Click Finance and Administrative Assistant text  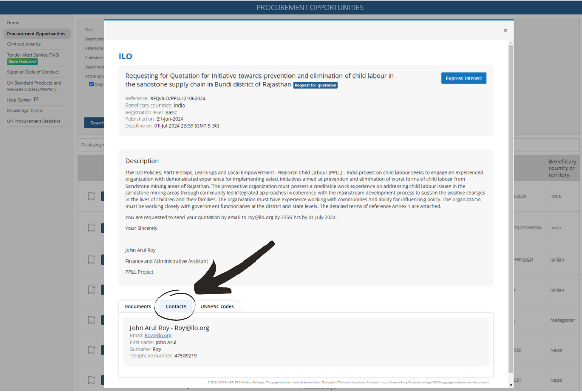click(x=167, y=262)
